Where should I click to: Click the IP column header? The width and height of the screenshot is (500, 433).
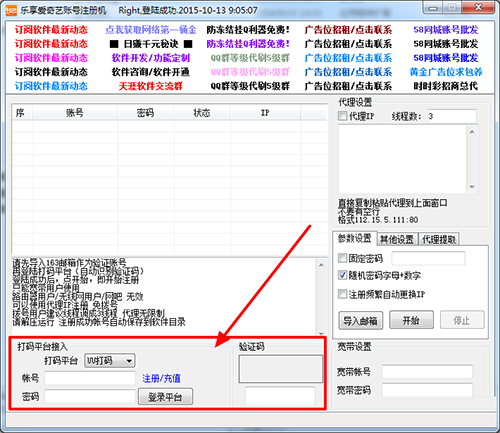pyautogui.click(x=265, y=113)
